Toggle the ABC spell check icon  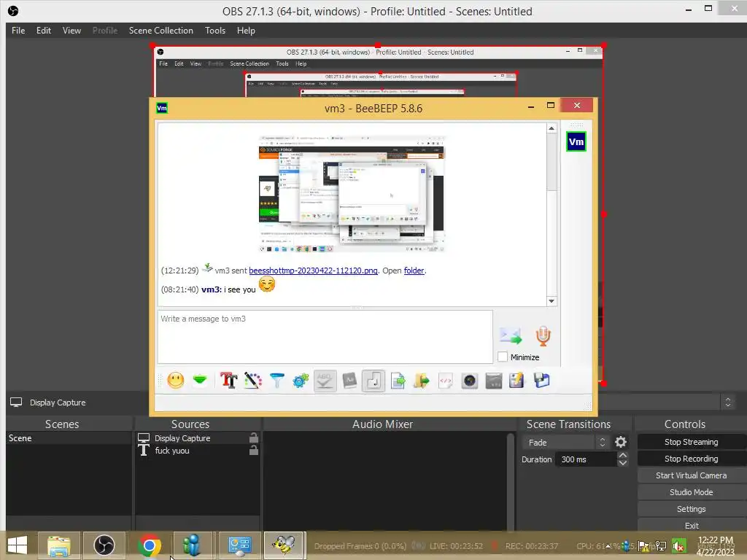pyautogui.click(x=325, y=381)
